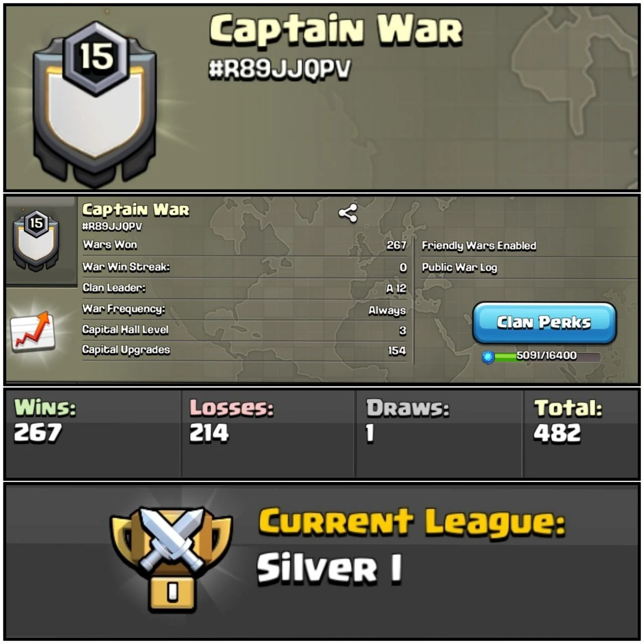This screenshot has height=644, width=644.
Task: Tap the red chart statistics icon
Action: click(33, 332)
